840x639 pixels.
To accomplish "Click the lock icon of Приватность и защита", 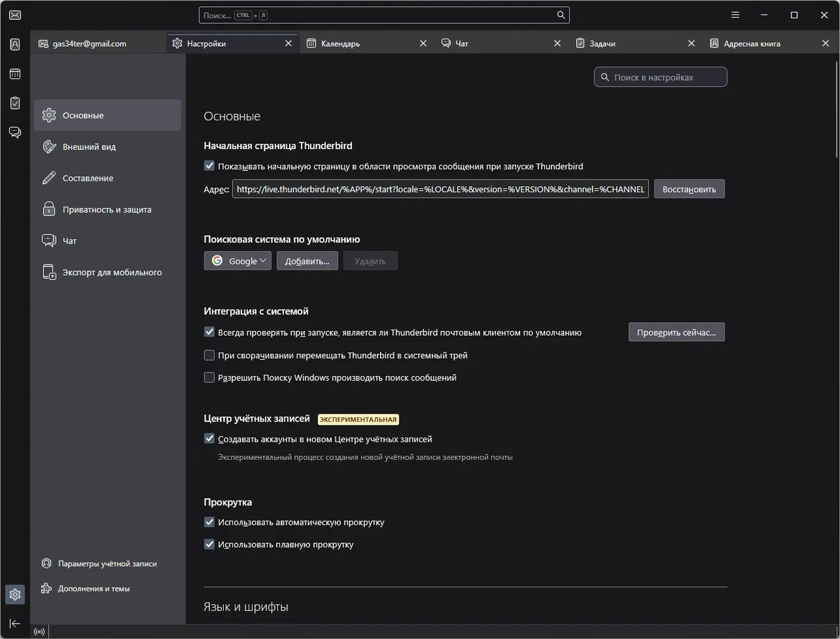I will pos(49,209).
